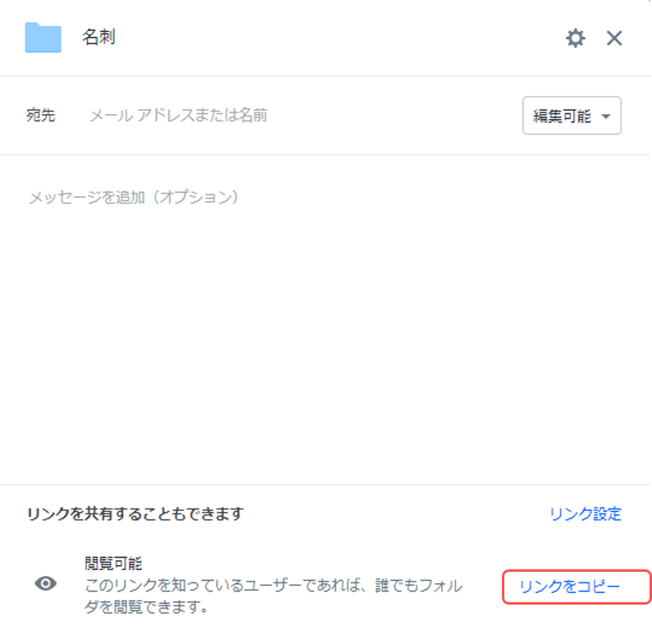Click the eye icon next to 閲覧可能
The image size is (652, 644).
(x=46, y=583)
